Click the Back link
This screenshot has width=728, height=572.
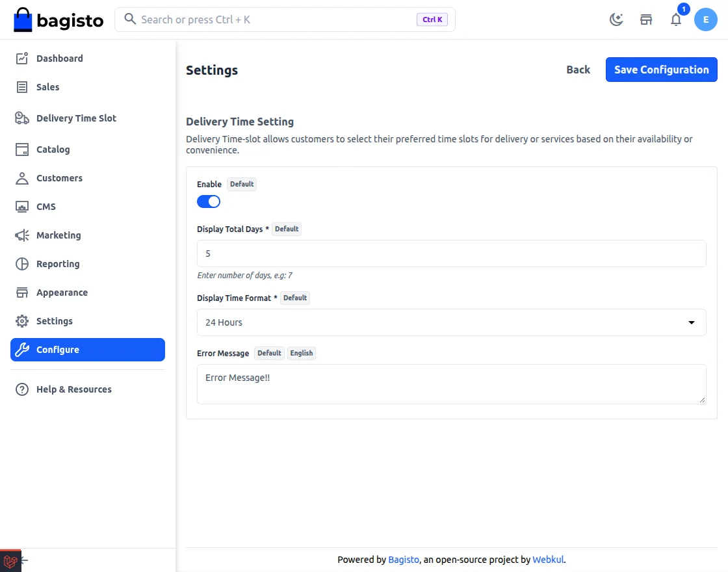pos(578,70)
